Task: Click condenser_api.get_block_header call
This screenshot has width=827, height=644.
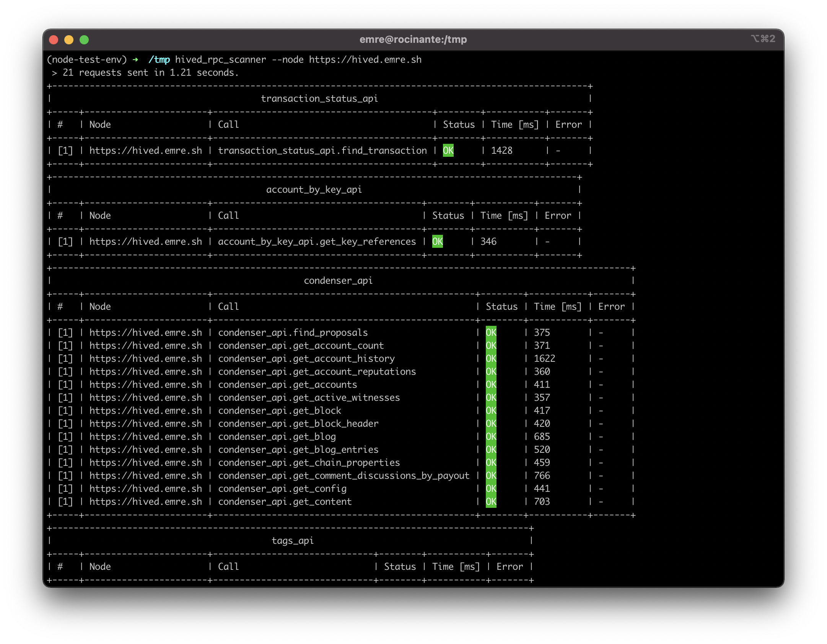Action: (298, 424)
